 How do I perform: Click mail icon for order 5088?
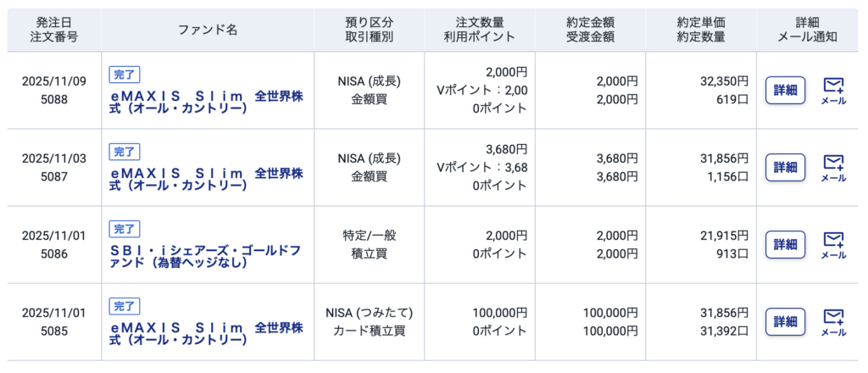(x=834, y=90)
